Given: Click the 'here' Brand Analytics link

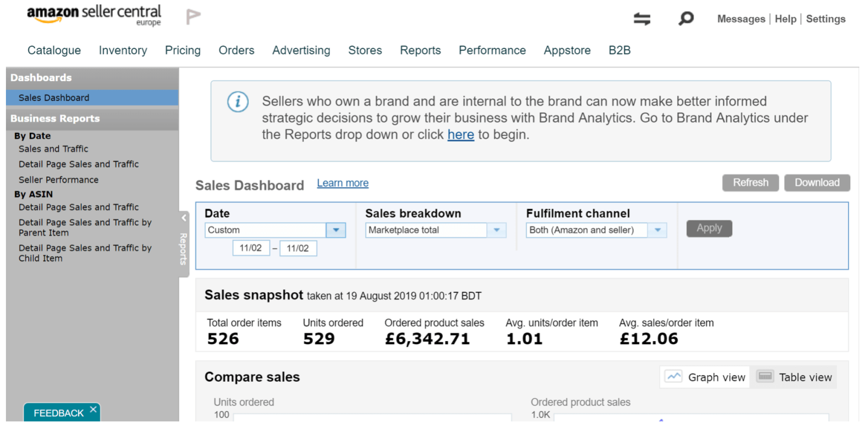Looking at the screenshot, I should (x=461, y=134).
